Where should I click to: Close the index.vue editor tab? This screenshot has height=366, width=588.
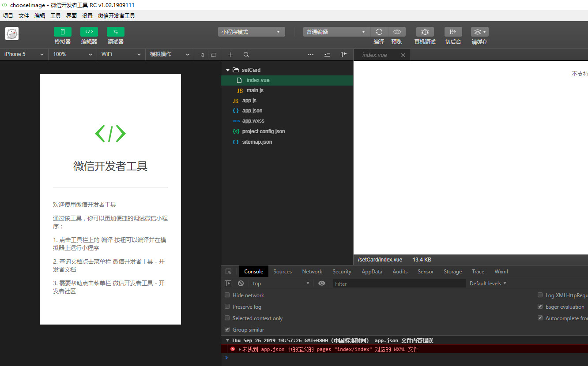403,55
